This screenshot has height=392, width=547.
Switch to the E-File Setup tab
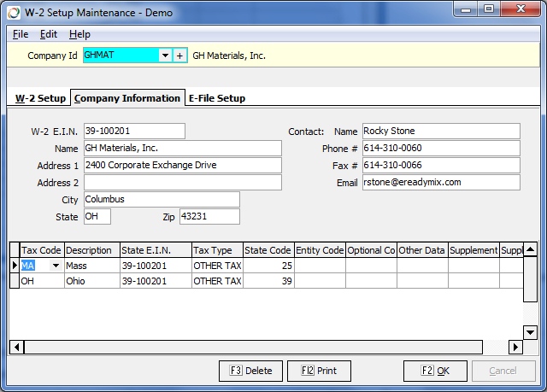pyautogui.click(x=217, y=98)
